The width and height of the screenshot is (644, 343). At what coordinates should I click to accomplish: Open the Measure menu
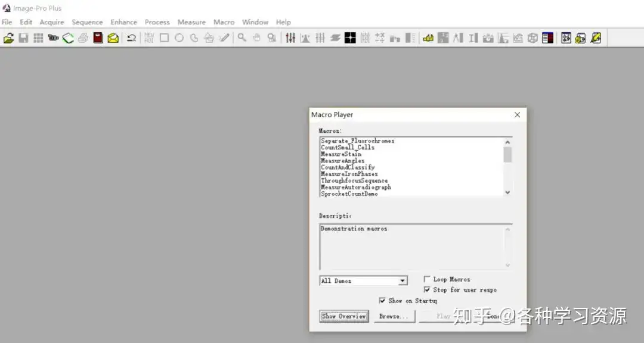191,22
